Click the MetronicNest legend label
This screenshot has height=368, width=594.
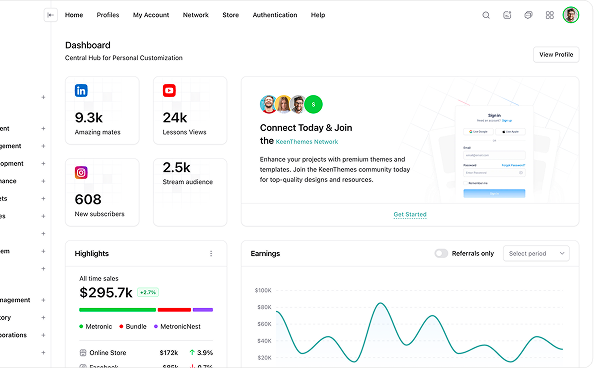pyautogui.click(x=180, y=326)
